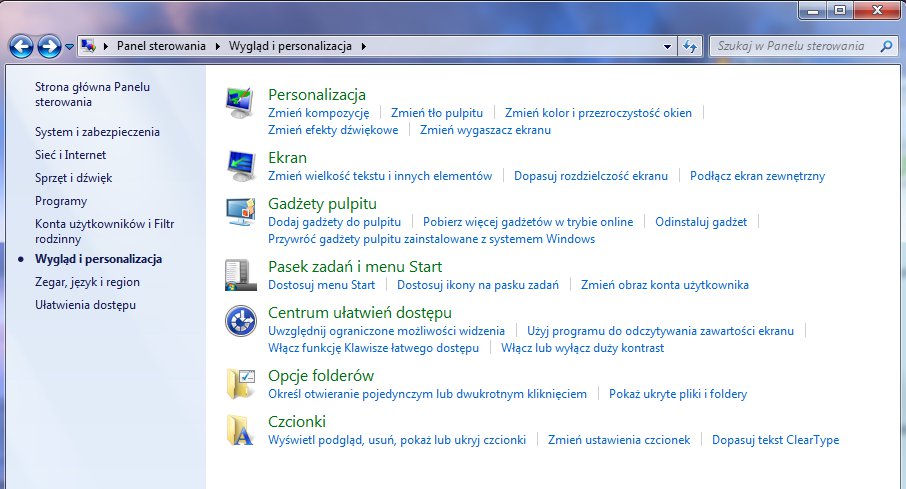Click Zmień wielkość tekstu i innych elementów
This screenshot has width=906, height=489.
380,176
